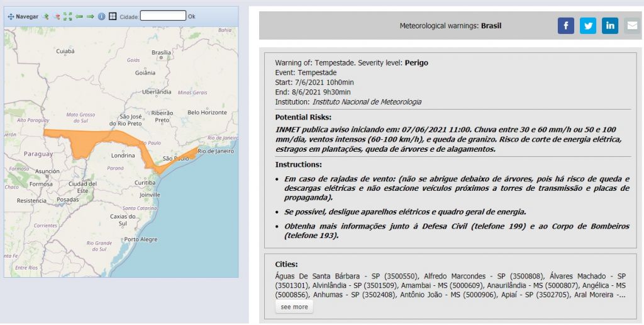644x325 pixels.
Task: Click 'Potential Risks:' heading
Action: point(303,117)
